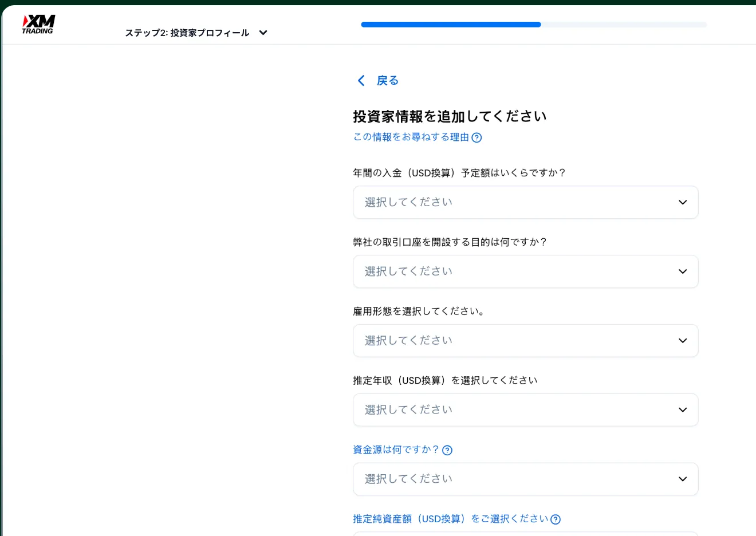Viewport: 756px width, 536px height.
Task: Open the account purpose (目的は何ですか) dropdown
Action: [x=525, y=271]
